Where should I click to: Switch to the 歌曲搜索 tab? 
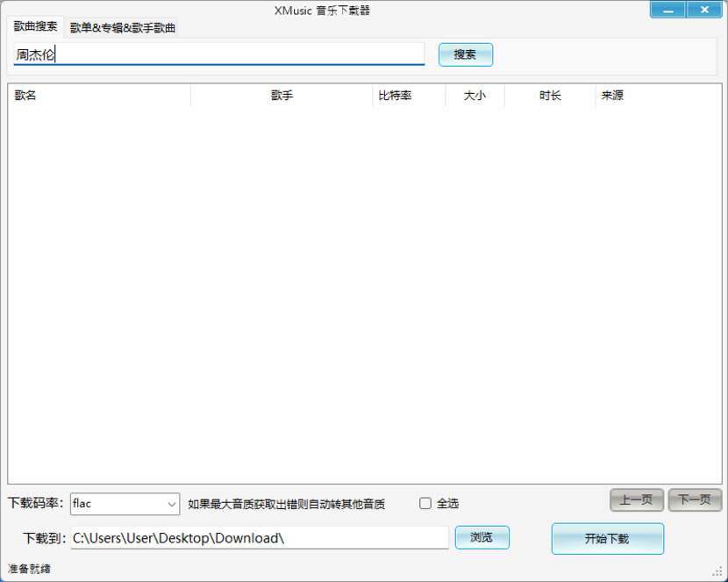pos(35,26)
